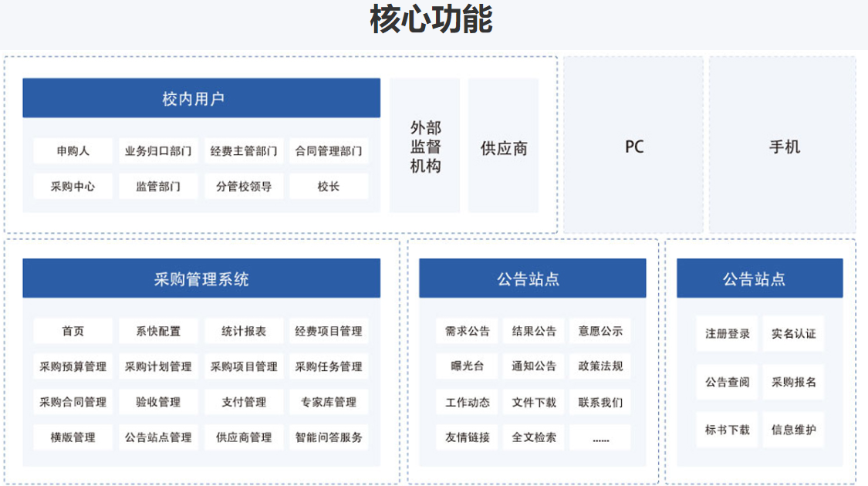Image resolution: width=868 pixels, height=486 pixels.
Task: Click the 需求公告 item
Action: point(468,331)
